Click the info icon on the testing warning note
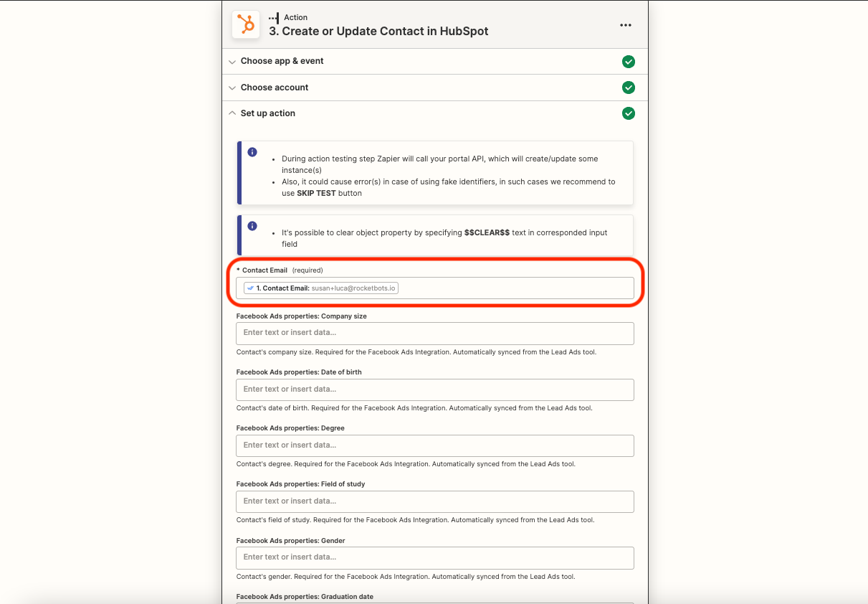 (252, 152)
